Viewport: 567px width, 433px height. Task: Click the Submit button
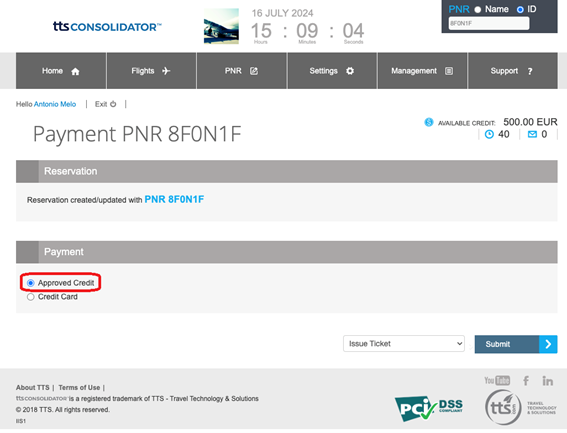click(516, 344)
